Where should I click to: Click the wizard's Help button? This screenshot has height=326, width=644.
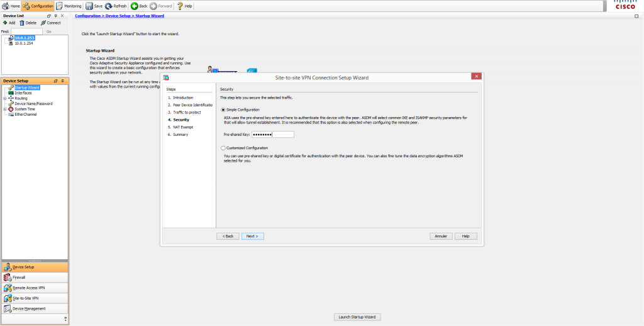pos(466,237)
